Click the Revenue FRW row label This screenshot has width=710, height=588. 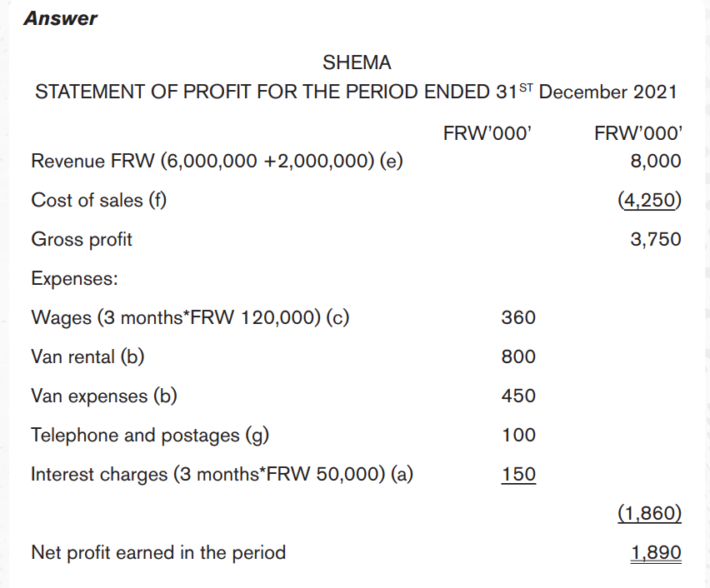coord(217,161)
